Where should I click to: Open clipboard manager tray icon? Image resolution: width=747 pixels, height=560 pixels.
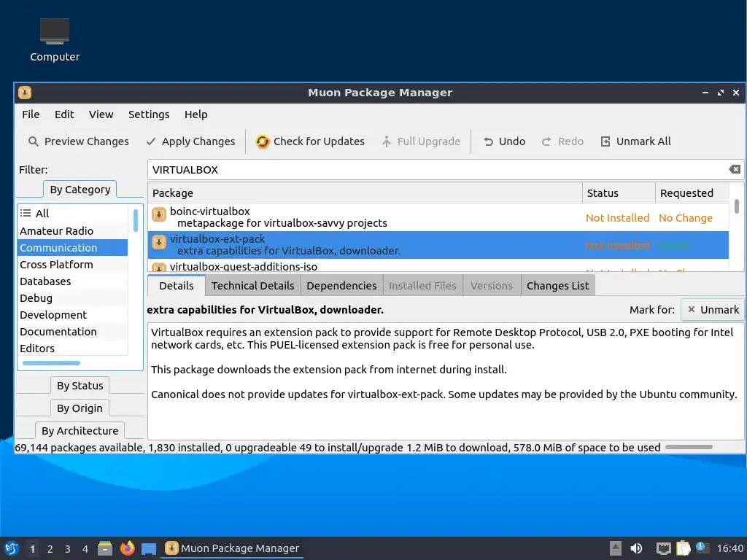(x=683, y=548)
